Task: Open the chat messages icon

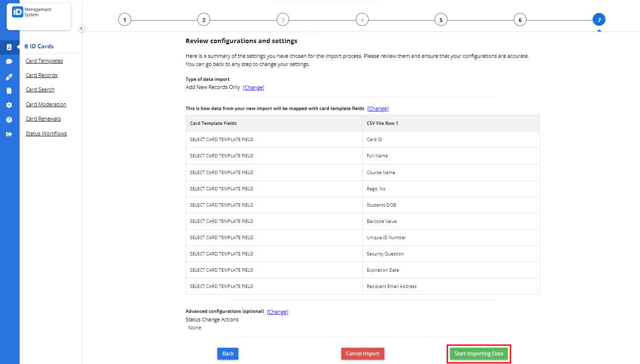Action: 10,61
